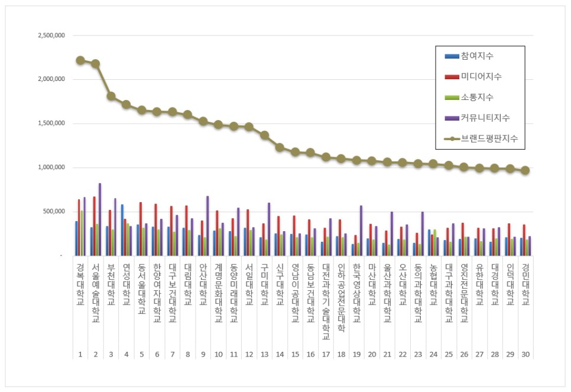Click the purple 커뮤니티지수 bar for 안산대학교
This screenshot has height=392, width=571.
[x=207, y=225]
